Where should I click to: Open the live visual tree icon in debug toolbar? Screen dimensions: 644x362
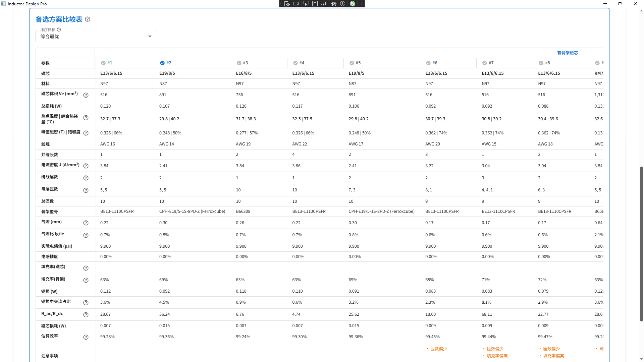(x=287, y=4)
